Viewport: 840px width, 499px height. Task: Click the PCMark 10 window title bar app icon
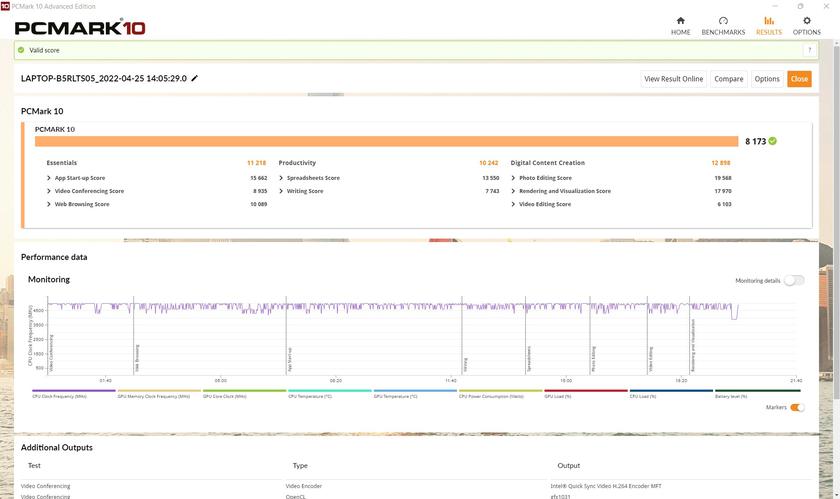coord(6,6)
